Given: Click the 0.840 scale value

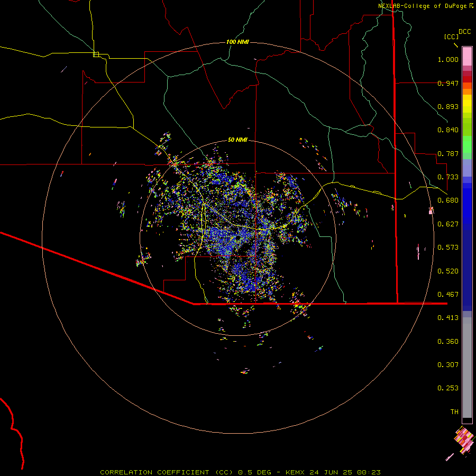Looking at the screenshot, I should coord(448,130).
